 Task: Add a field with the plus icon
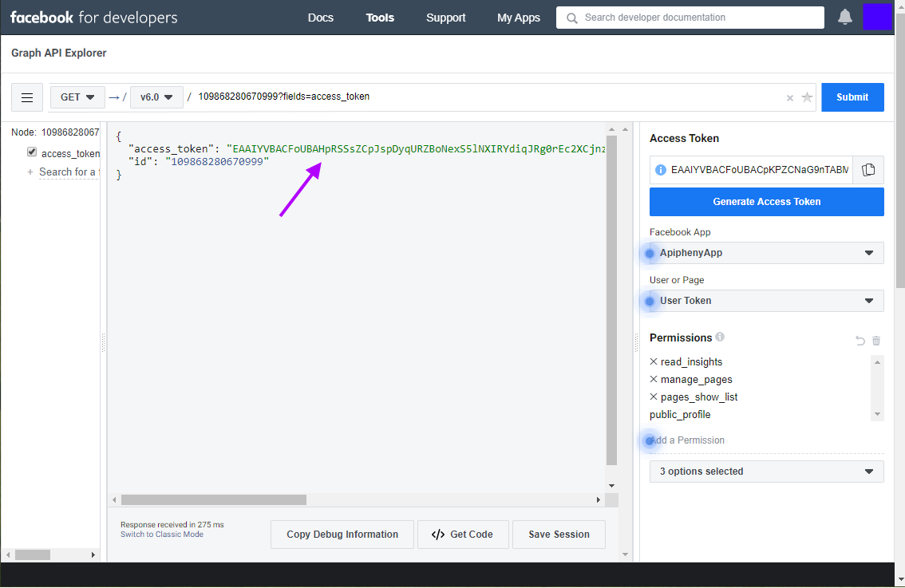(x=30, y=172)
